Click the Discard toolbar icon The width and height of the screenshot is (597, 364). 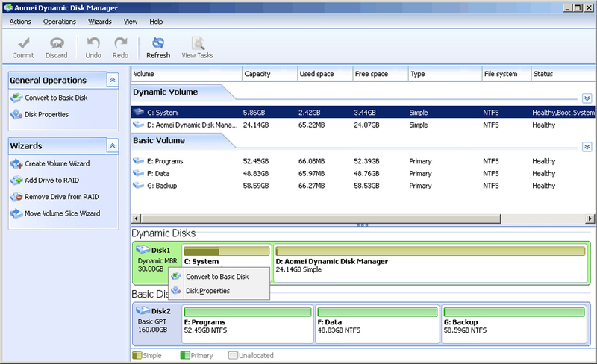(x=57, y=43)
